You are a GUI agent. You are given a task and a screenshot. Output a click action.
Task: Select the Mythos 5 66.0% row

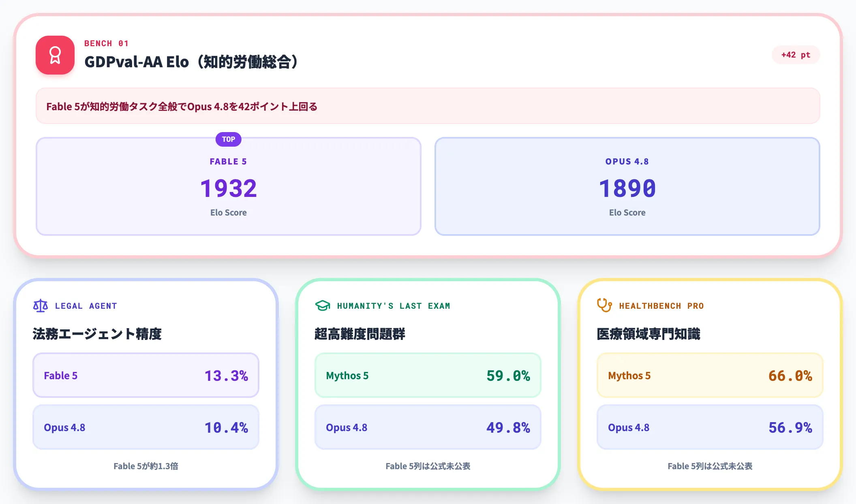click(x=710, y=375)
